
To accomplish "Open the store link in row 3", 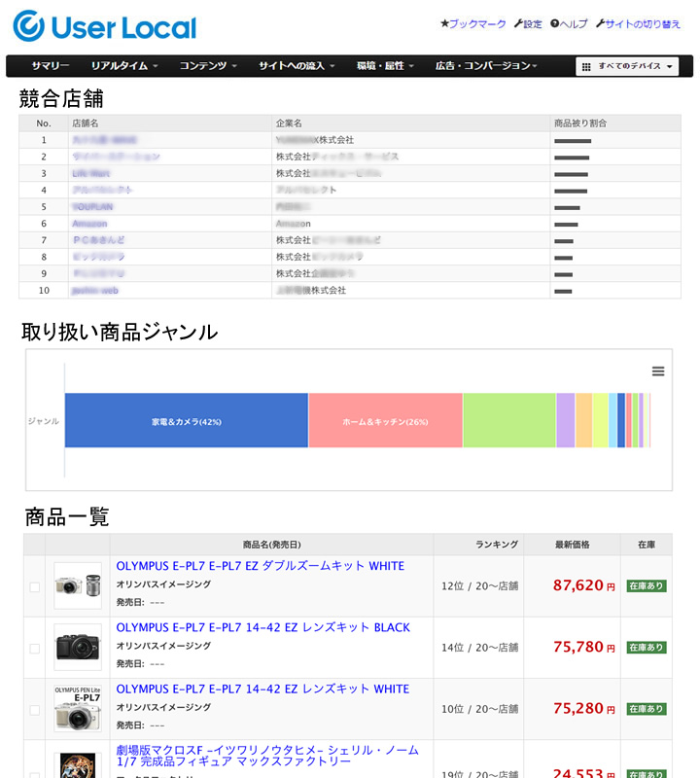I will [x=90, y=174].
